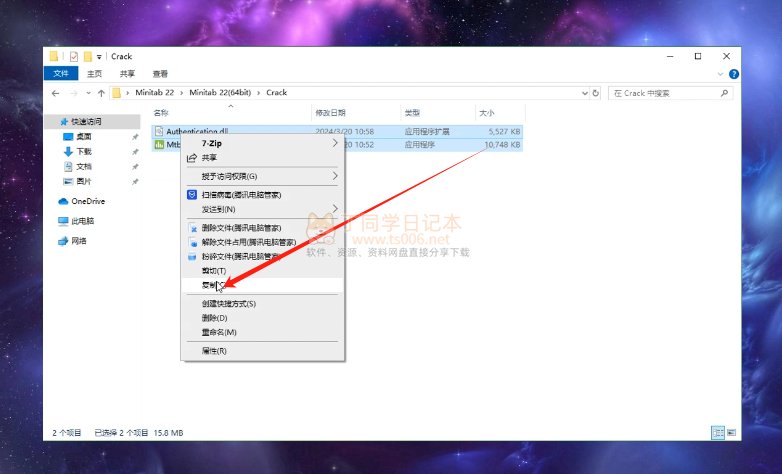Screen dimensions: 782x474
Task: Switch to the 共享 ribbon tab
Action: coord(127,74)
